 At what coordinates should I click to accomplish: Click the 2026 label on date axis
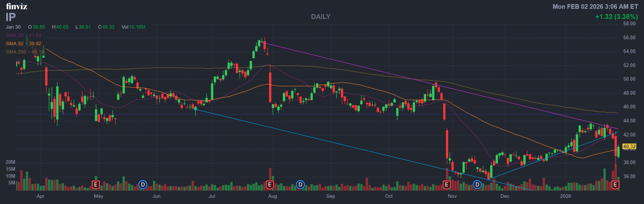(x=565, y=196)
